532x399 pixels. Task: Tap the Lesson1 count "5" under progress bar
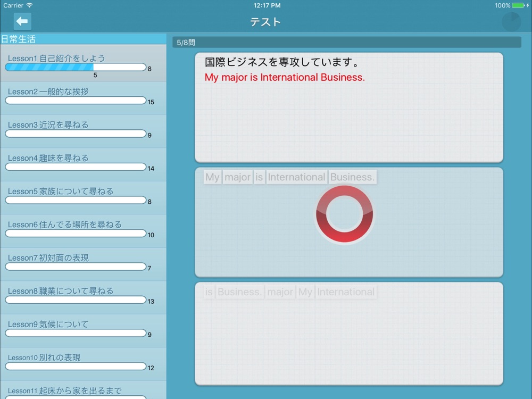[95, 76]
